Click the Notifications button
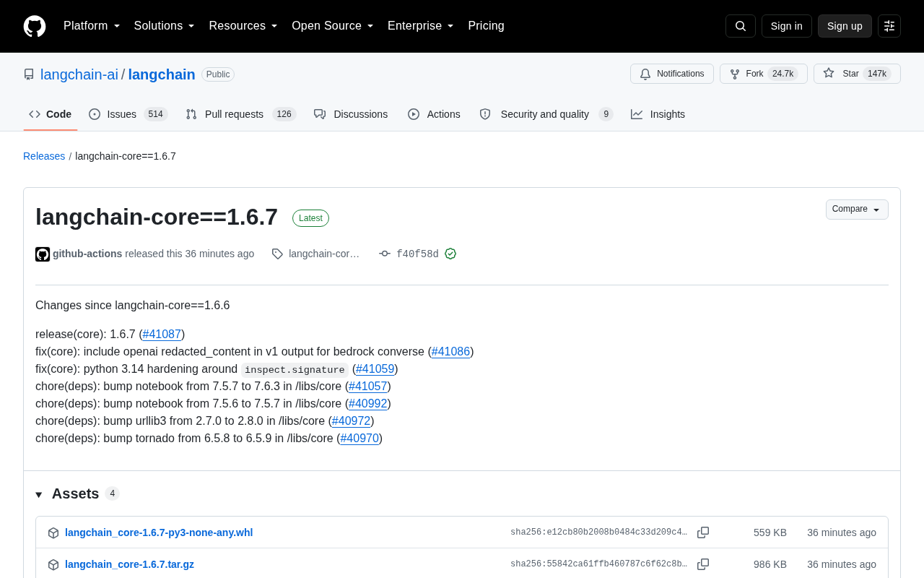924x578 pixels. point(672,74)
